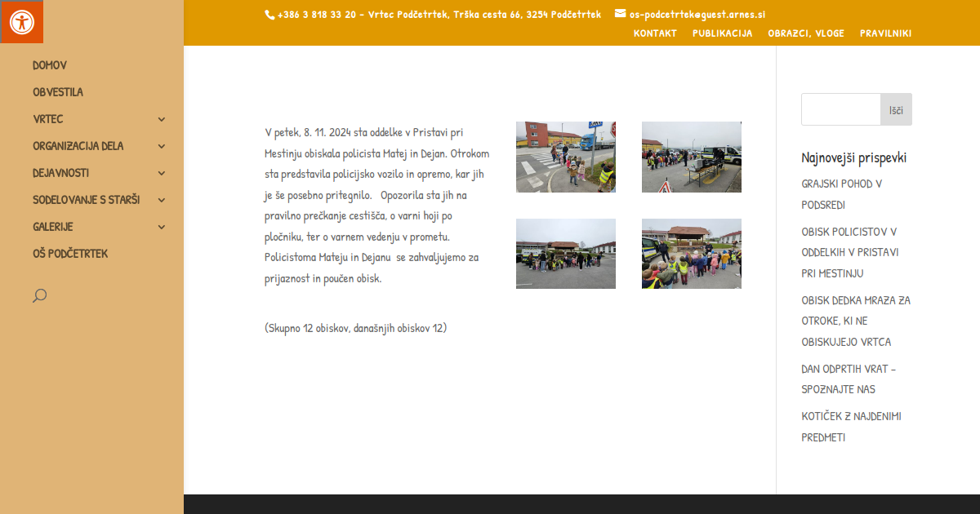The width and height of the screenshot is (980, 514).
Task: Click the search text field
Action: click(840, 109)
